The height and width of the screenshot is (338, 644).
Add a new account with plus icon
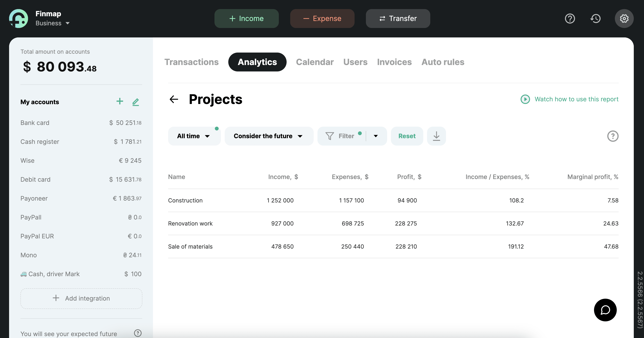coord(120,101)
